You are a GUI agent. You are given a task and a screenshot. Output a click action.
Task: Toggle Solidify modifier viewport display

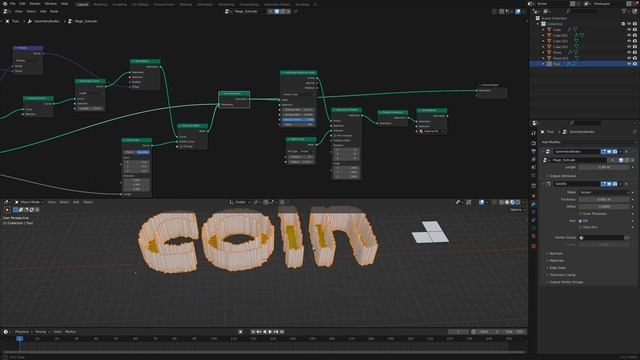609,184
